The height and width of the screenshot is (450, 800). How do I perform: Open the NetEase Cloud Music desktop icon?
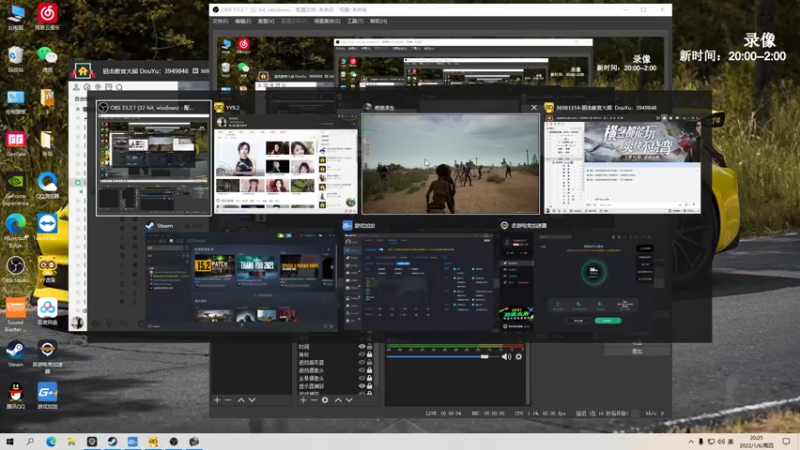(47, 14)
